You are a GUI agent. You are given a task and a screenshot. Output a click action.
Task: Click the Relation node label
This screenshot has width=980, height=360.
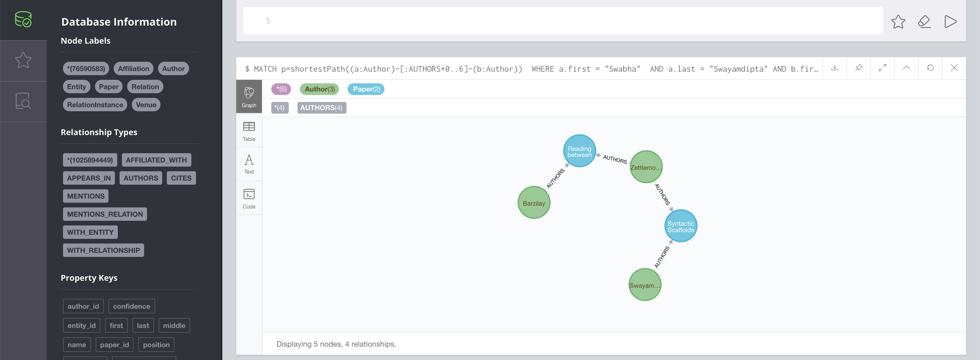[x=145, y=87]
